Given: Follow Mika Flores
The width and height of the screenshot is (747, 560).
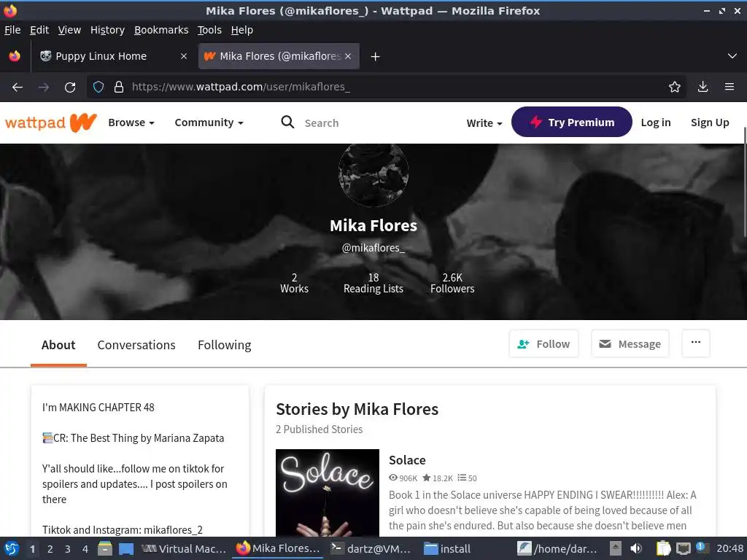Looking at the screenshot, I should [x=543, y=343].
